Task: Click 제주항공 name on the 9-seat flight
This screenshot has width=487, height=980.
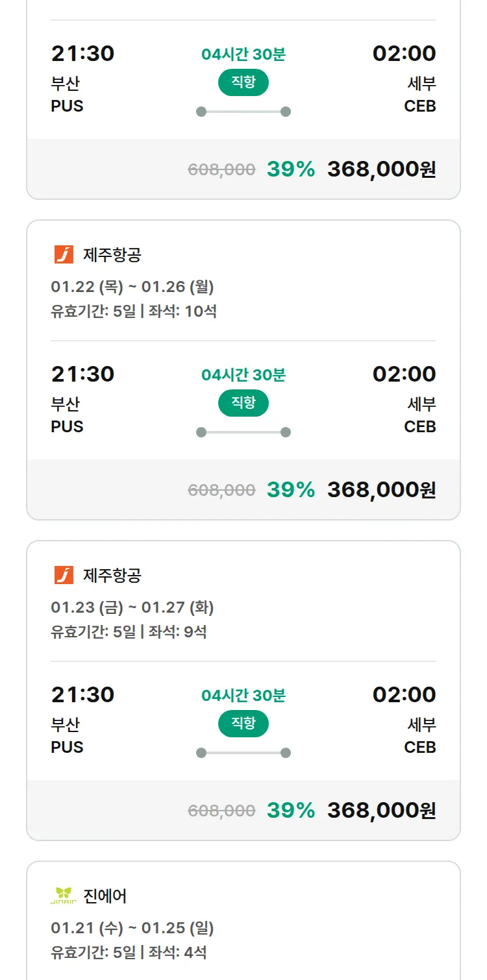Action: (x=112, y=575)
